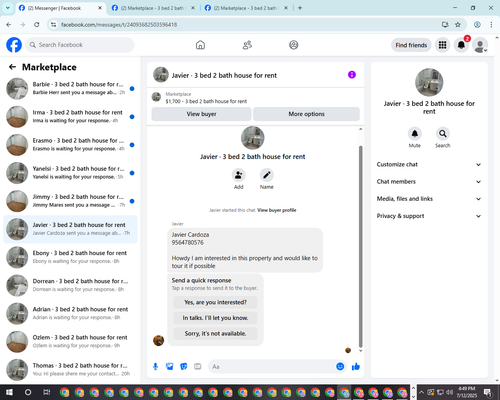Open the Ozlem conversation
Screen dimensions: 500x400
70,342
